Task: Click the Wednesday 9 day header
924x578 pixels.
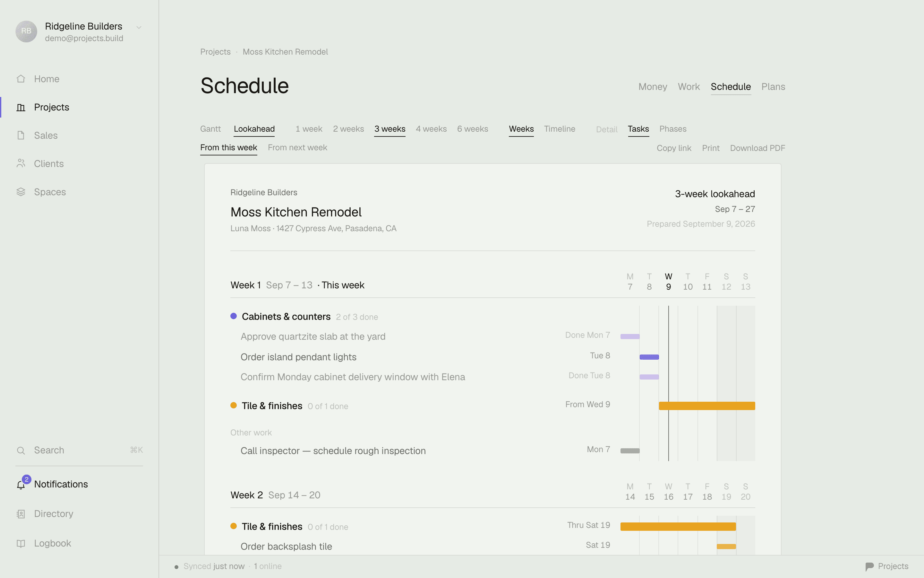Action: [668, 282]
